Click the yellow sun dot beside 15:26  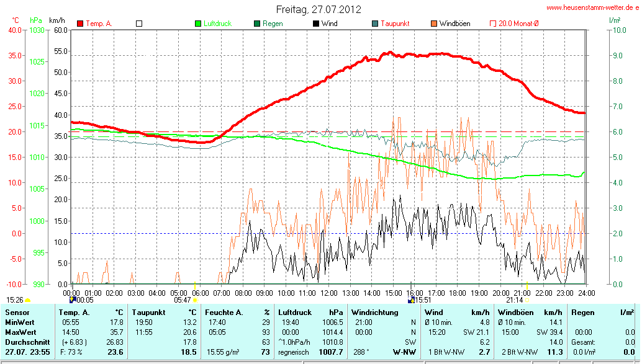(x=28, y=300)
